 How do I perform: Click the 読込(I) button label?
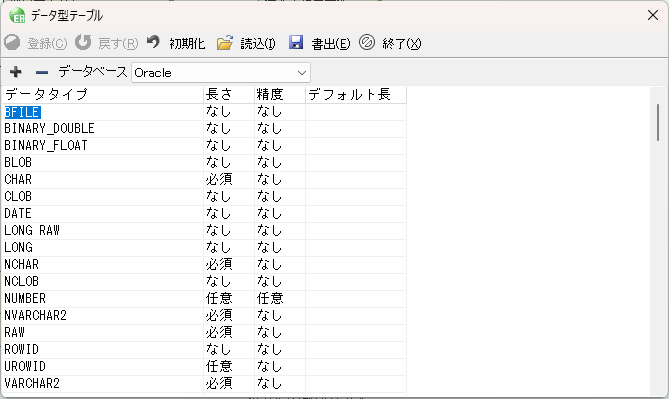[258, 44]
